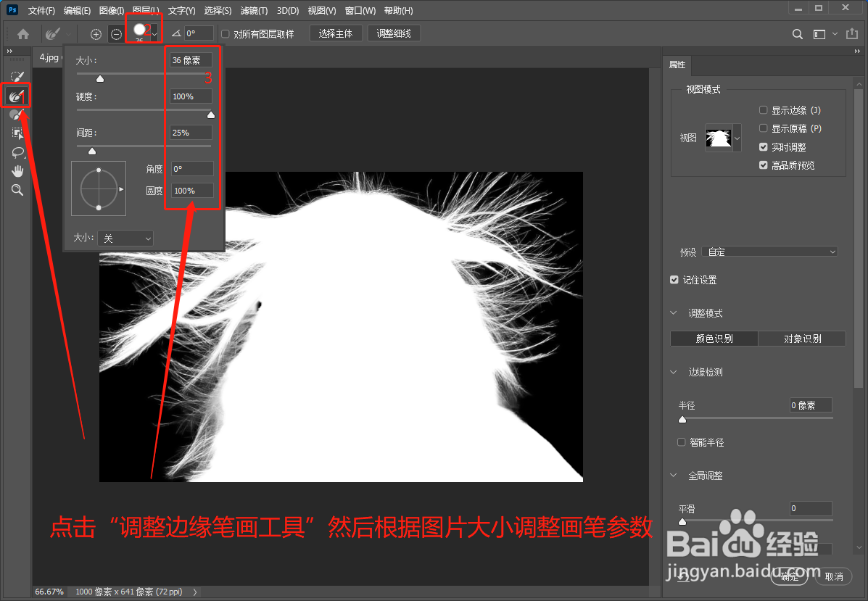Collapse the 全局调整 section
Viewport: 868px width, 601px height.
[x=674, y=476]
